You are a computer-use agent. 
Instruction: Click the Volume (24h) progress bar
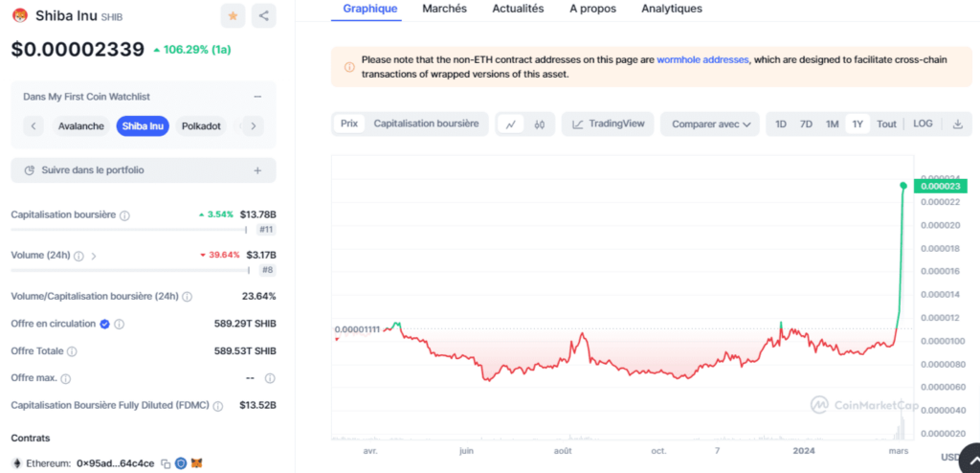tap(130, 270)
